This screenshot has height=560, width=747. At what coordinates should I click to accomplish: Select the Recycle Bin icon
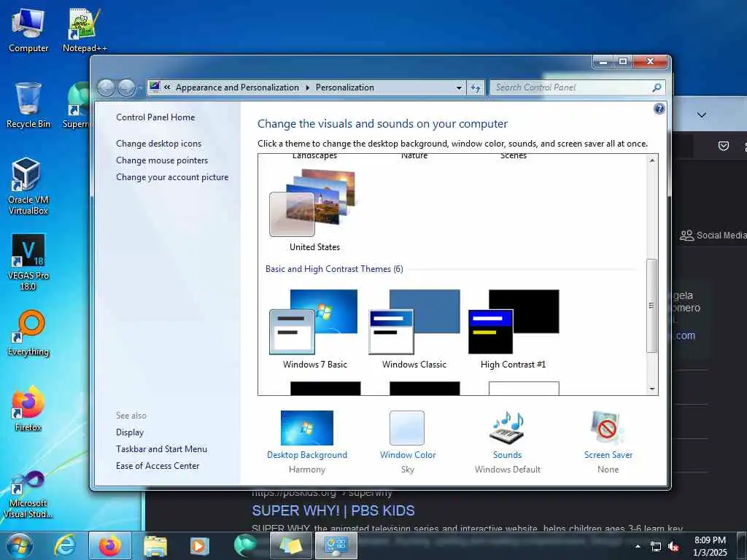[x=28, y=106]
